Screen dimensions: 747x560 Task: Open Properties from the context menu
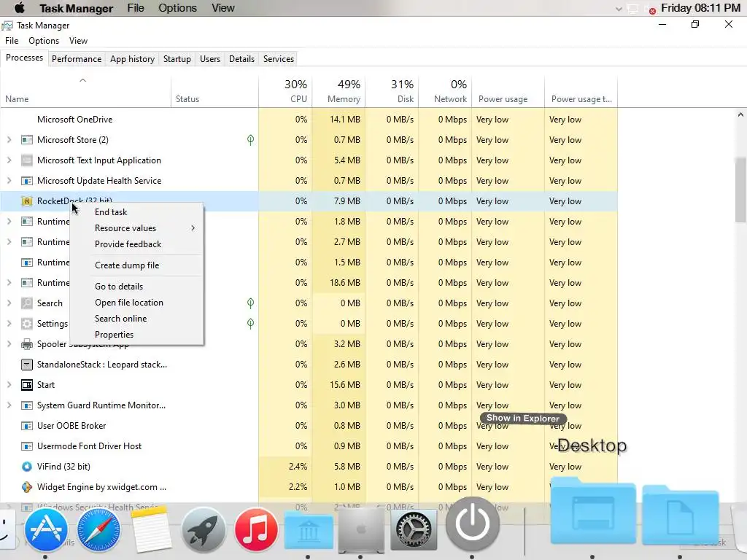[x=136, y=335]
